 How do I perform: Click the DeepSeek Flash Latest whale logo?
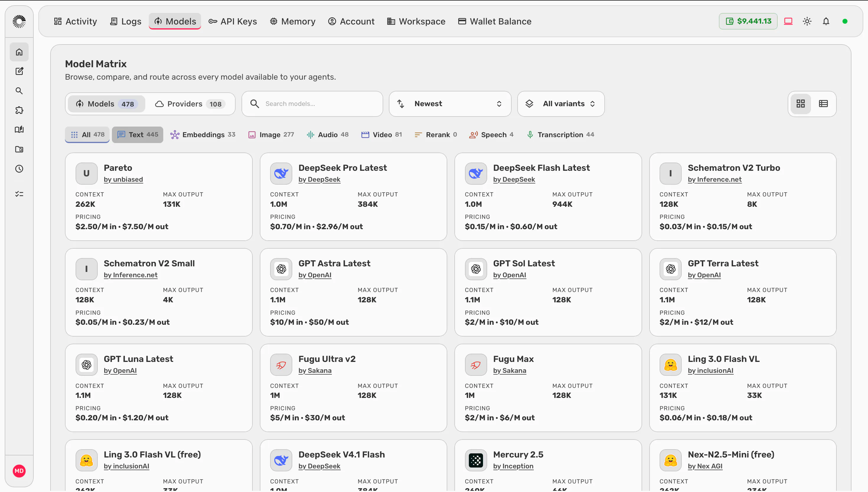[476, 173]
